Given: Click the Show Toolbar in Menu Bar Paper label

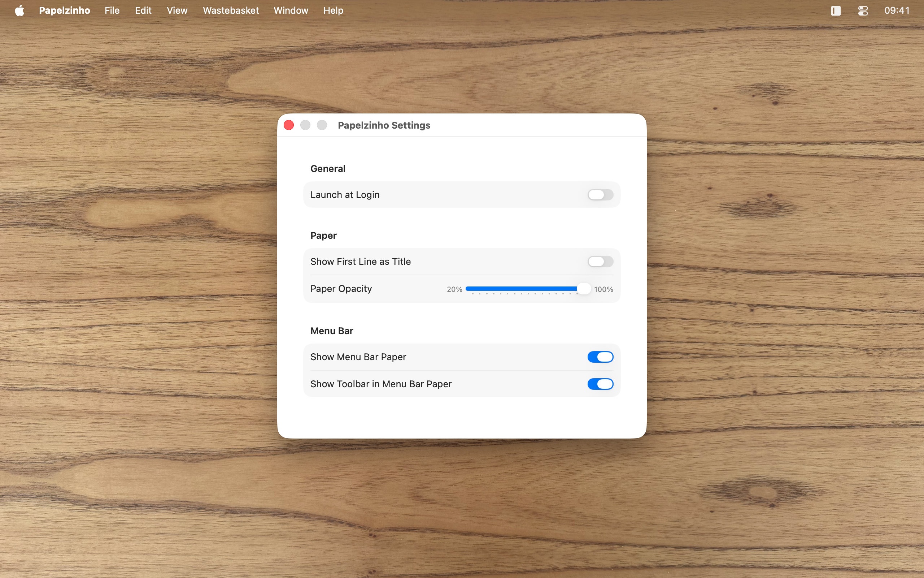Looking at the screenshot, I should tap(381, 384).
